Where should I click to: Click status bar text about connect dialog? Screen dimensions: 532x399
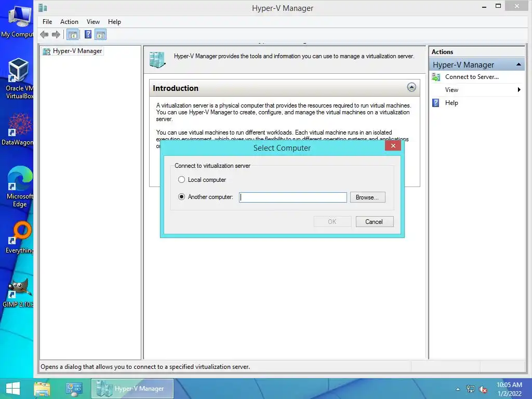pos(145,367)
